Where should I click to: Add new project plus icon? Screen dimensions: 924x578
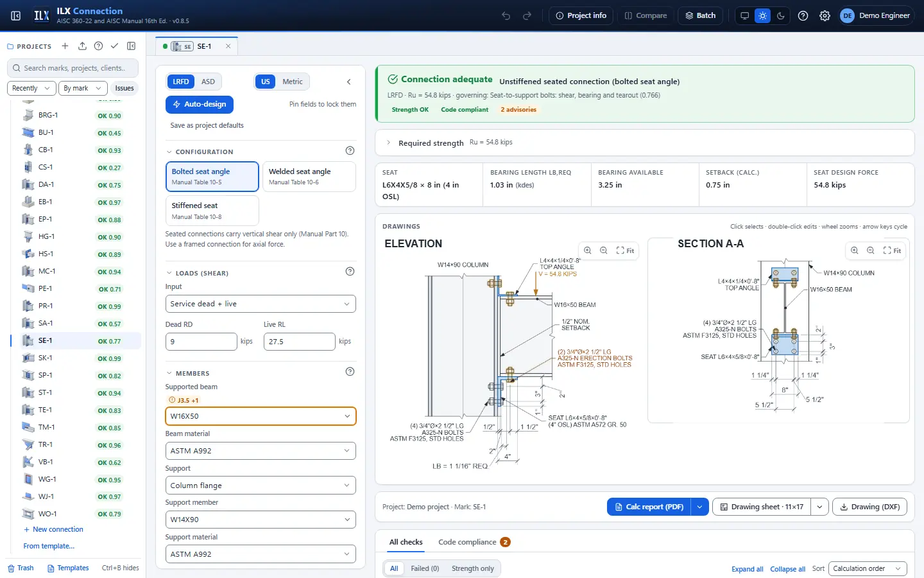65,46
